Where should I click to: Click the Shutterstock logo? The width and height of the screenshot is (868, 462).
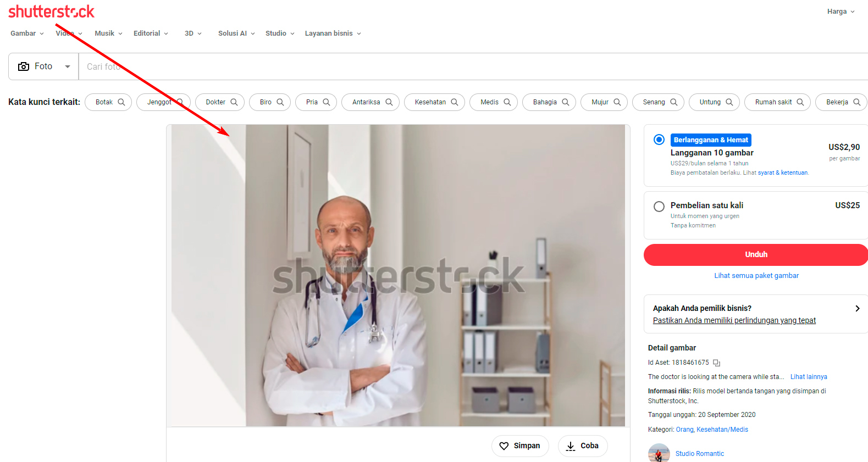pyautogui.click(x=51, y=12)
